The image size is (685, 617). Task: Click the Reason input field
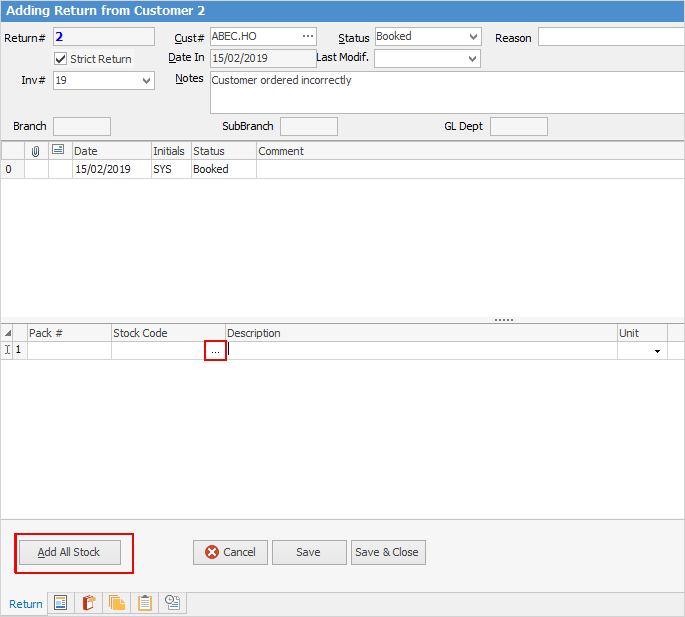pyautogui.click(x=611, y=37)
